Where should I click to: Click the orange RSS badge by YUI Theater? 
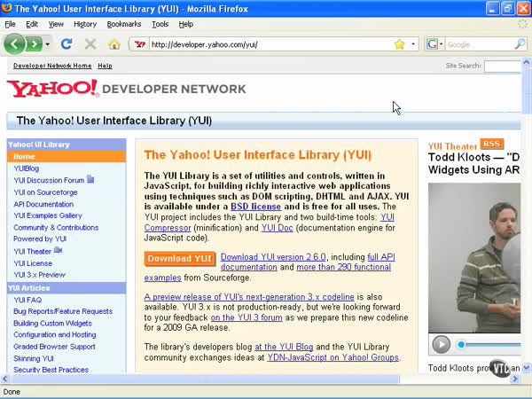[492, 144]
